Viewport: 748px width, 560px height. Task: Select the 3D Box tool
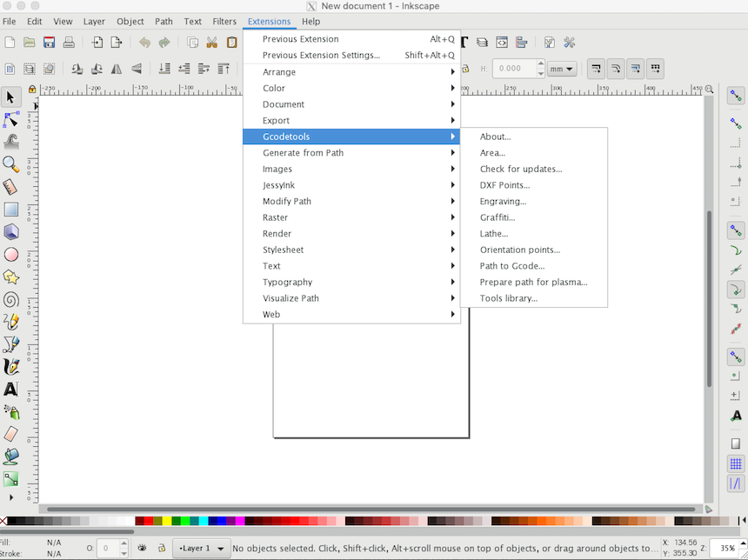tap(10, 232)
